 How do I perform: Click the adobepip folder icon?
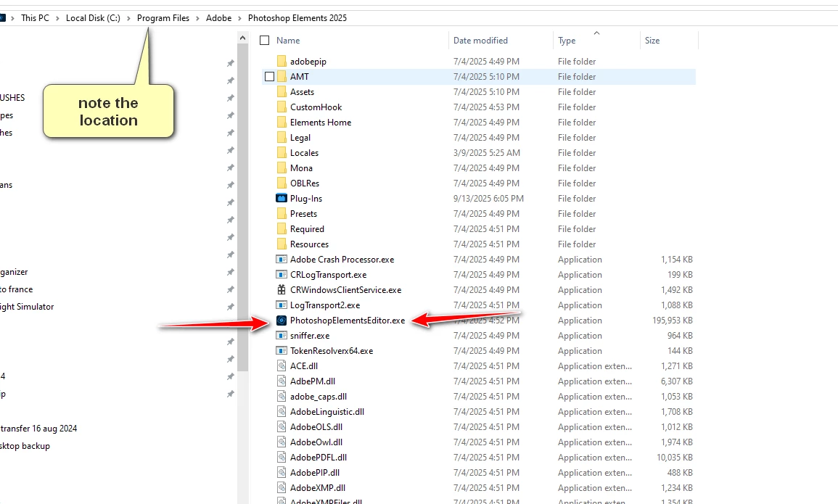pyautogui.click(x=282, y=62)
